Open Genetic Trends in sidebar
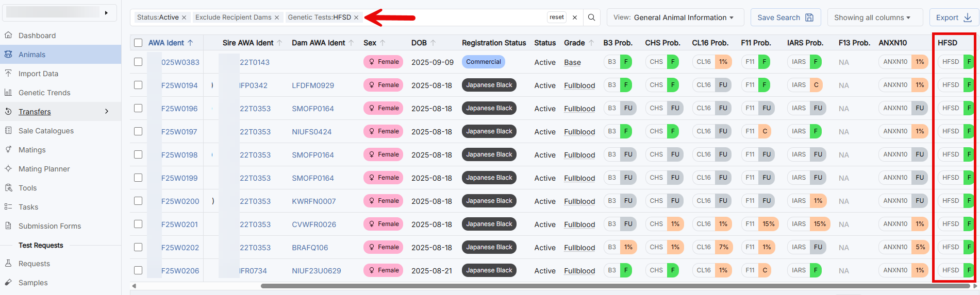This screenshot has height=295, width=980. [x=44, y=93]
